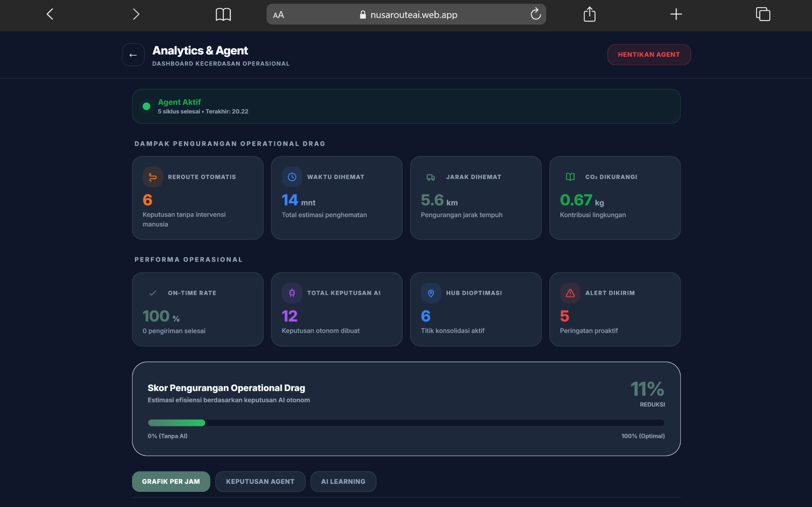Viewport: 812px width, 507px height.
Task: Click 'Kontribusi lingkungan' description
Action: (592, 215)
